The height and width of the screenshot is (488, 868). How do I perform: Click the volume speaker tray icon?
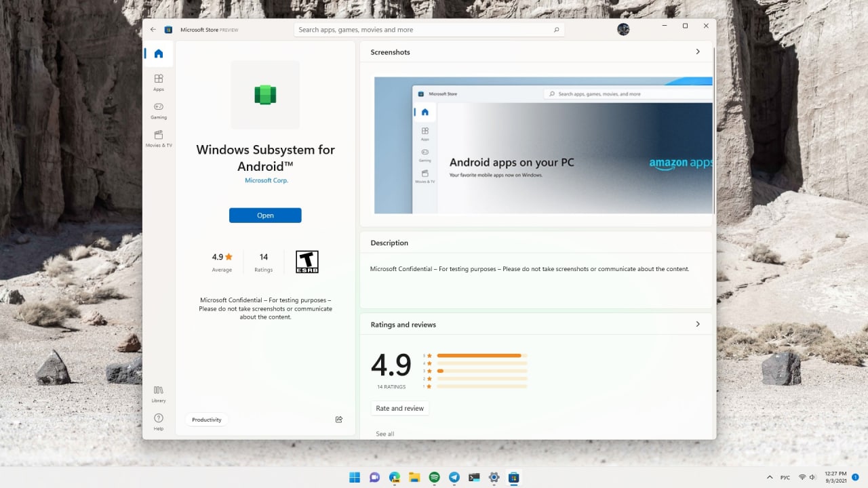[x=812, y=477]
